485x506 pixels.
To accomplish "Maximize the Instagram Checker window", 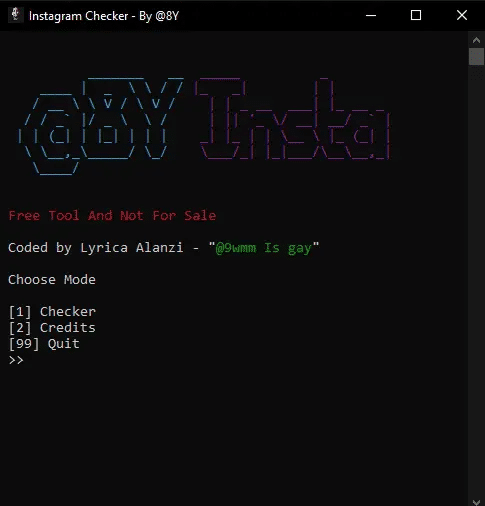I will (x=416, y=15).
